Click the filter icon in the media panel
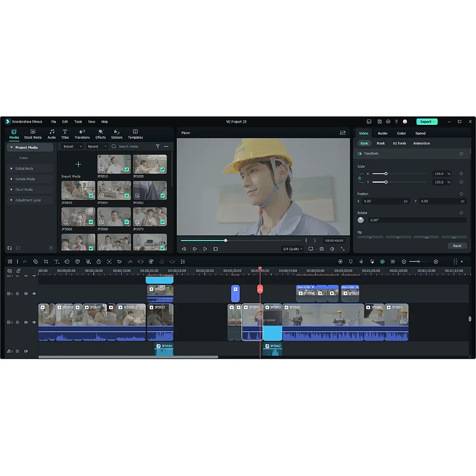This screenshot has width=476, height=476. [x=158, y=147]
